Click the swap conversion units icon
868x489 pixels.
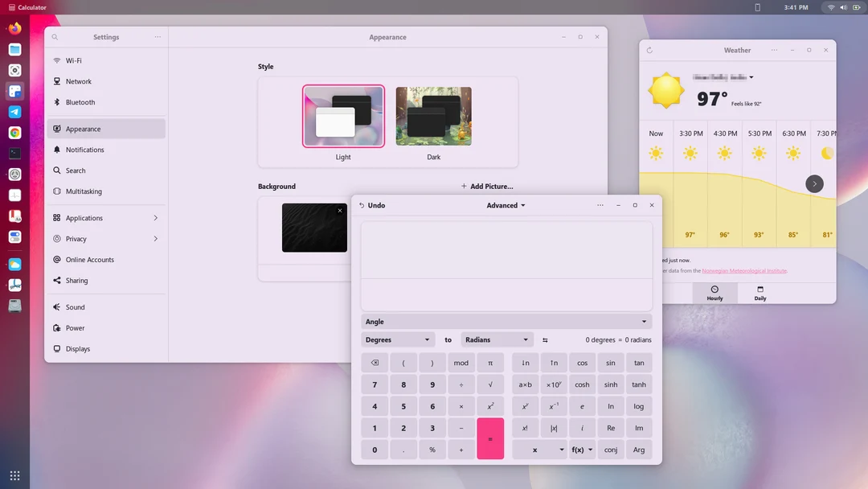coord(545,339)
